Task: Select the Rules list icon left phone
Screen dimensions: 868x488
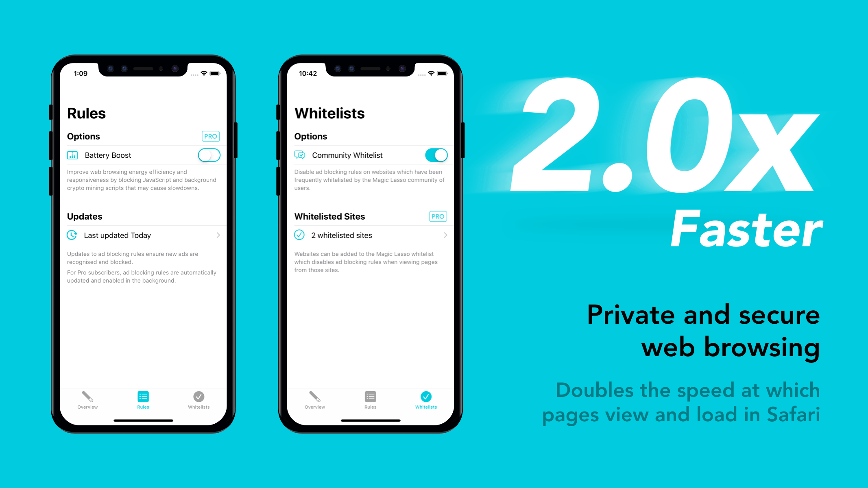Action: [142, 396]
